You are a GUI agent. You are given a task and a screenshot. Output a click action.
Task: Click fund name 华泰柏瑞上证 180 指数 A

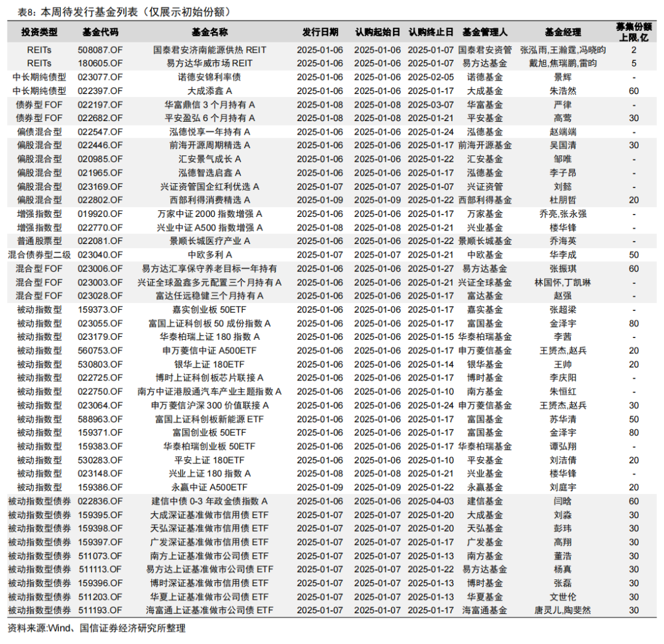[210, 337]
